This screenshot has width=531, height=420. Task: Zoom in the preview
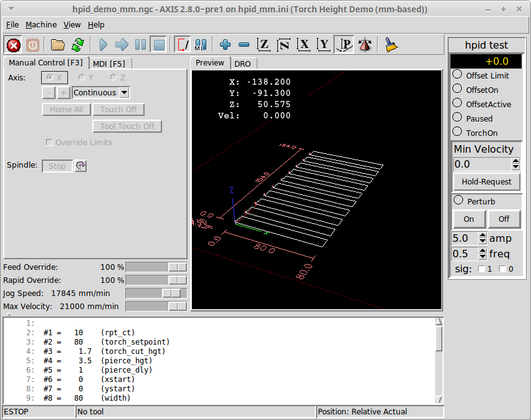(225, 45)
